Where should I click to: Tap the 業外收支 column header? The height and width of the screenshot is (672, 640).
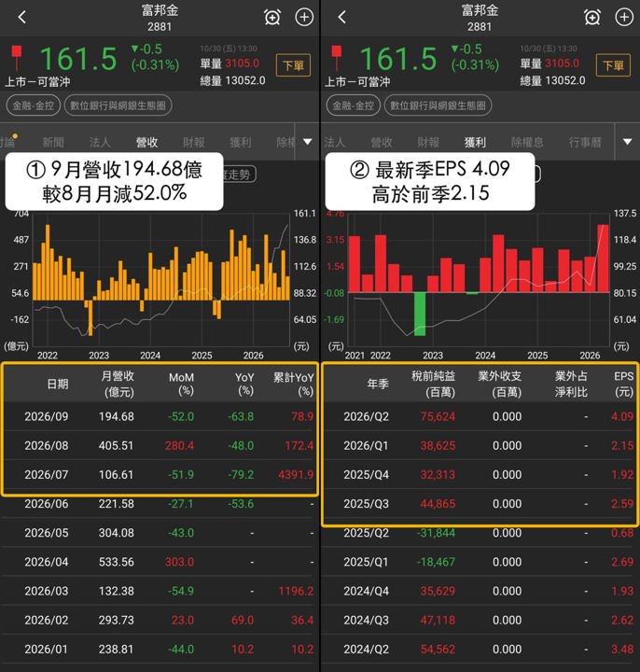coord(499,384)
